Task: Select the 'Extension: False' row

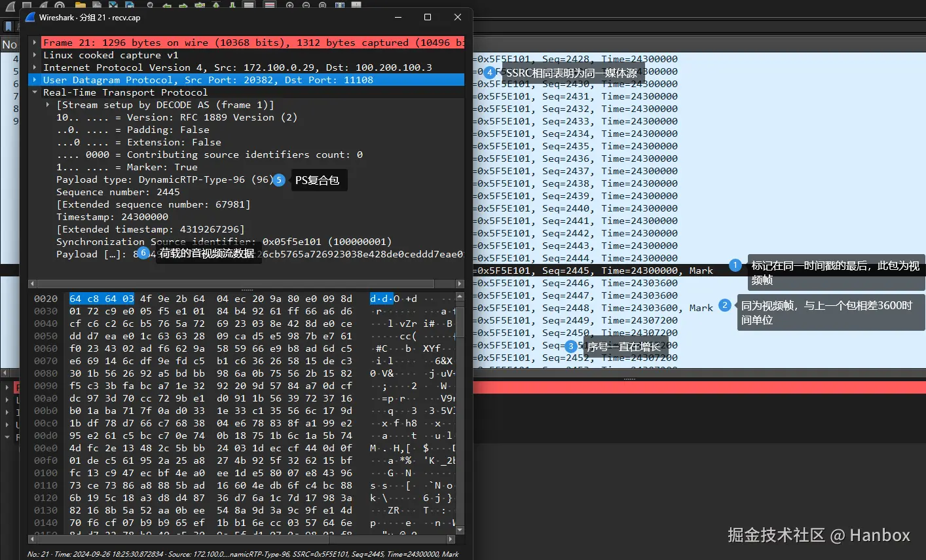Action: (x=139, y=142)
